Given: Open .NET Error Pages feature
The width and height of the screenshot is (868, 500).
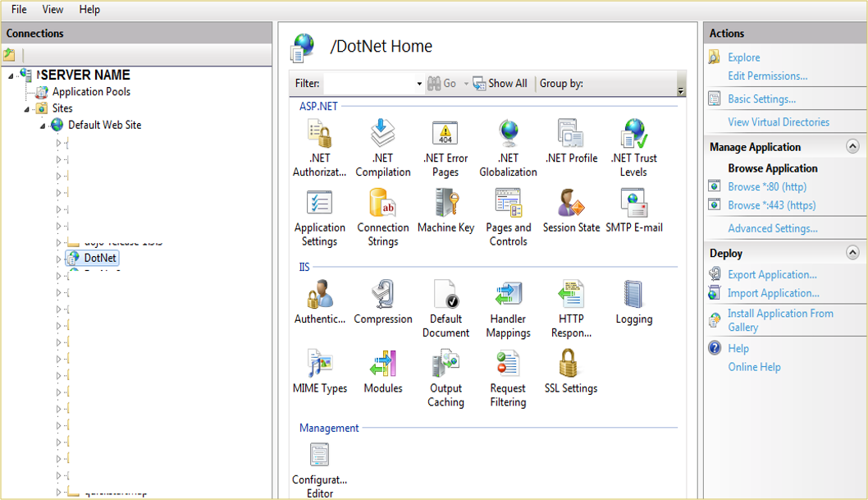Looking at the screenshot, I should (445, 148).
